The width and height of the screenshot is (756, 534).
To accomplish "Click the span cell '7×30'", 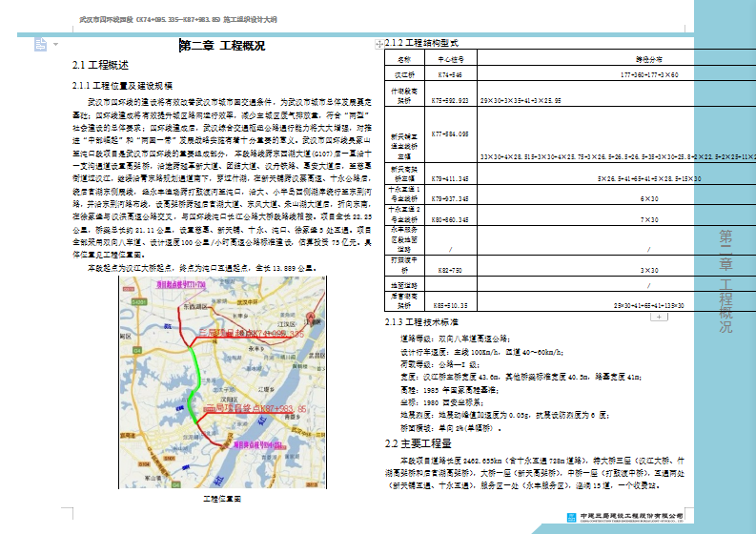I will (649, 219).
